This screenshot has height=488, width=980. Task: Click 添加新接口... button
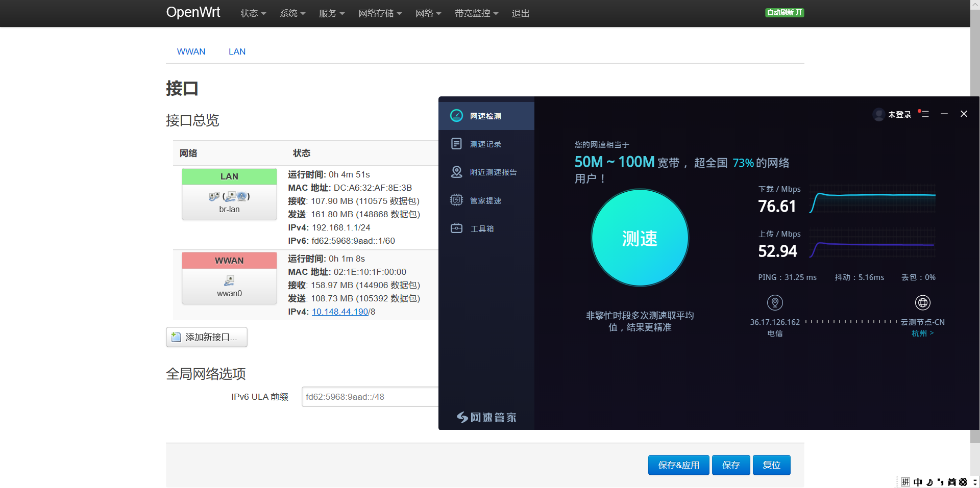point(207,337)
